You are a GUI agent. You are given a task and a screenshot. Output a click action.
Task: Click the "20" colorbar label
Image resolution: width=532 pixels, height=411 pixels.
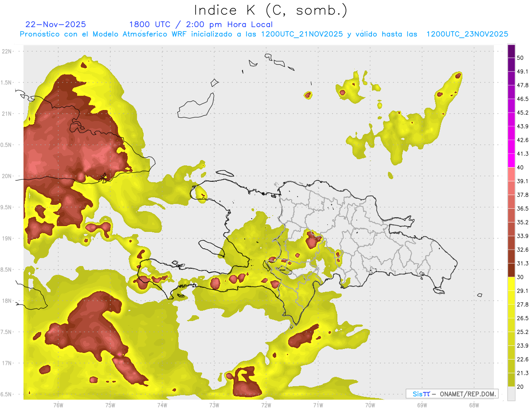tap(520, 387)
